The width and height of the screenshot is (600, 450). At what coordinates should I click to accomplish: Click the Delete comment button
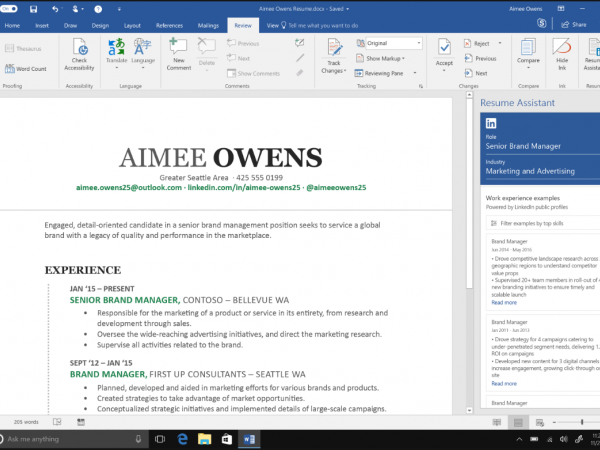pyautogui.click(x=207, y=53)
